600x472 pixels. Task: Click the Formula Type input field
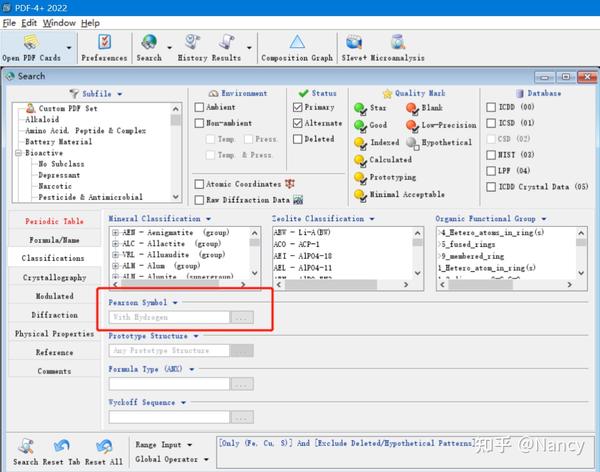point(169,384)
